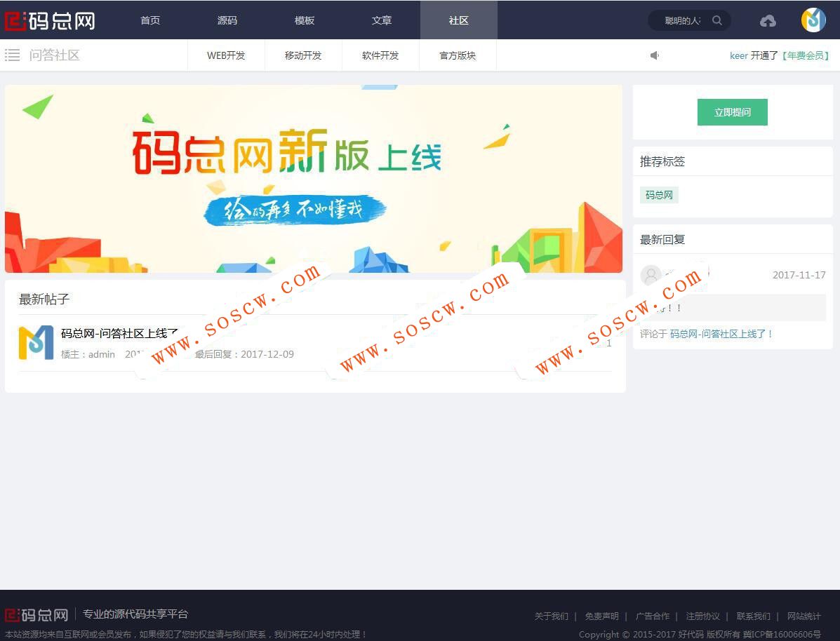Open the 码总网新版上线 banner
The height and width of the screenshot is (641, 840).
click(x=314, y=179)
